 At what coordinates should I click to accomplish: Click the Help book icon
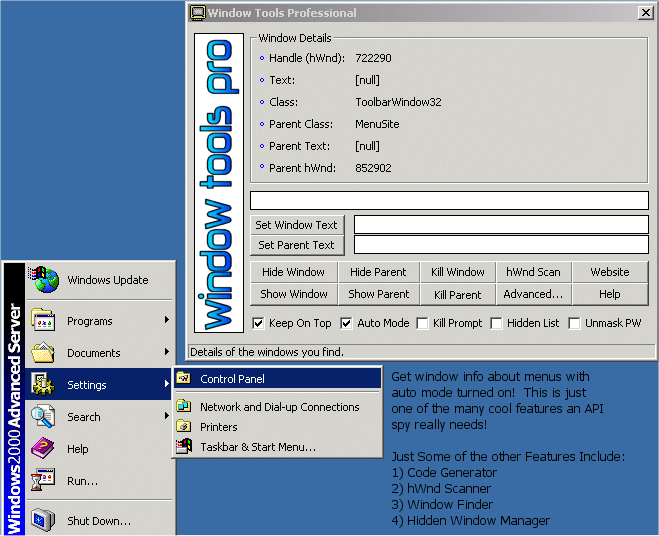(x=44, y=449)
